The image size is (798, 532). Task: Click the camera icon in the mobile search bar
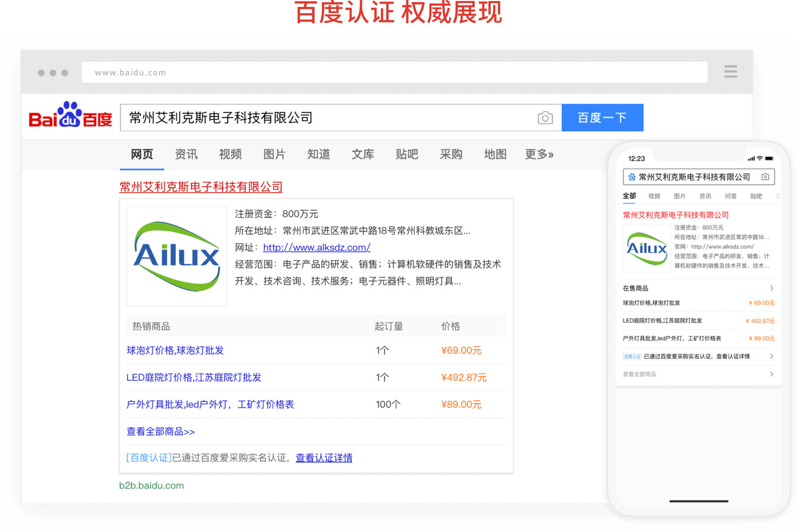(765, 177)
